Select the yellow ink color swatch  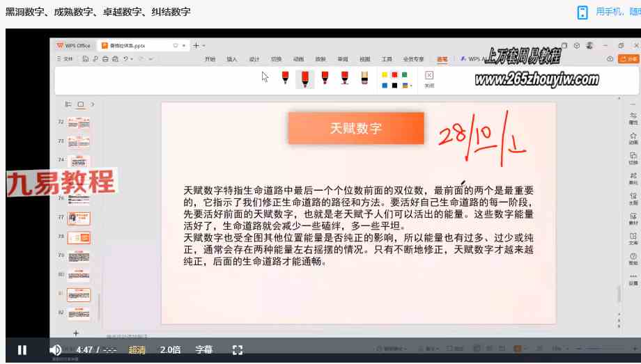(x=385, y=75)
